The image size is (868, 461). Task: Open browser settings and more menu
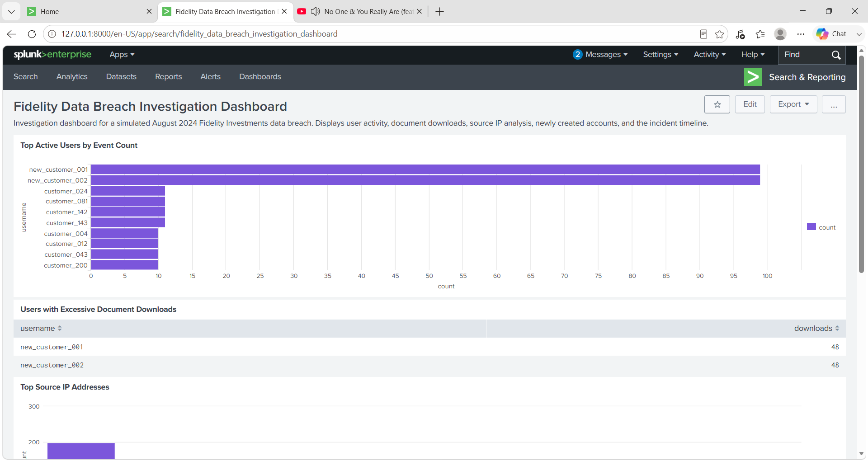tap(801, 34)
